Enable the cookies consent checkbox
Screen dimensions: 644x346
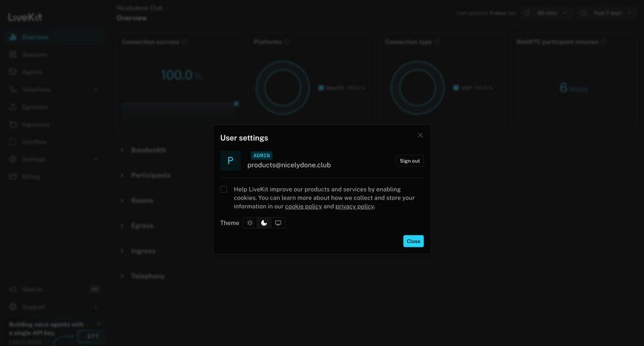223,189
